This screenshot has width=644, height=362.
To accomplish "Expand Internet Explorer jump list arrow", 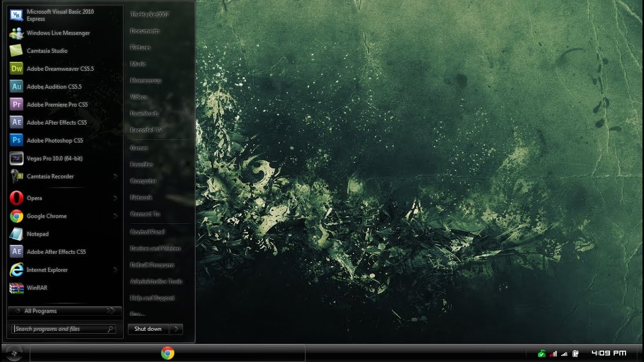I will click(x=115, y=270).
